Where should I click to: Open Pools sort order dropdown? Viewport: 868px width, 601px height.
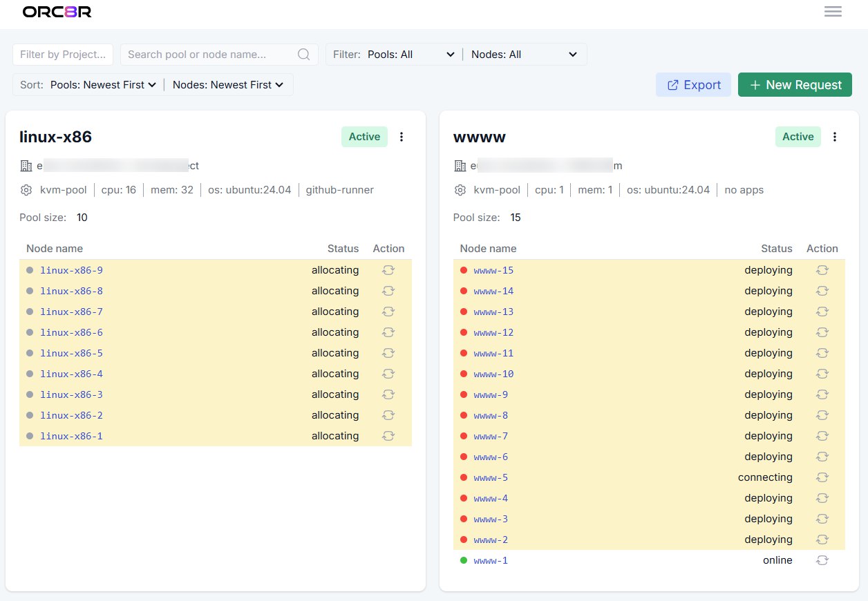(x=104, y=85)
